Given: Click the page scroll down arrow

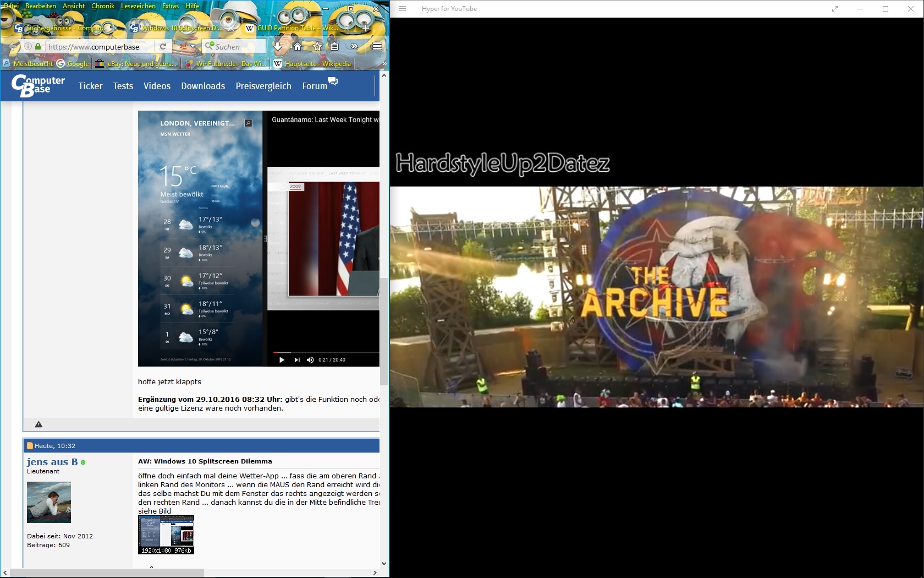Looking at the screenshot, I should click(x=384, y=564).
